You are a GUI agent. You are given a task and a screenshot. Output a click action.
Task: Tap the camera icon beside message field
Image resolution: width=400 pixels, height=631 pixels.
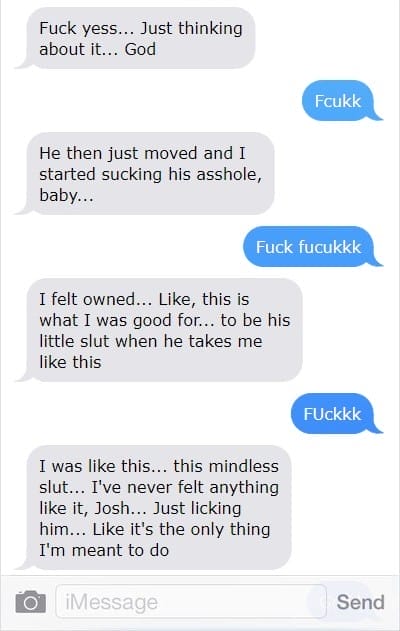31,602
